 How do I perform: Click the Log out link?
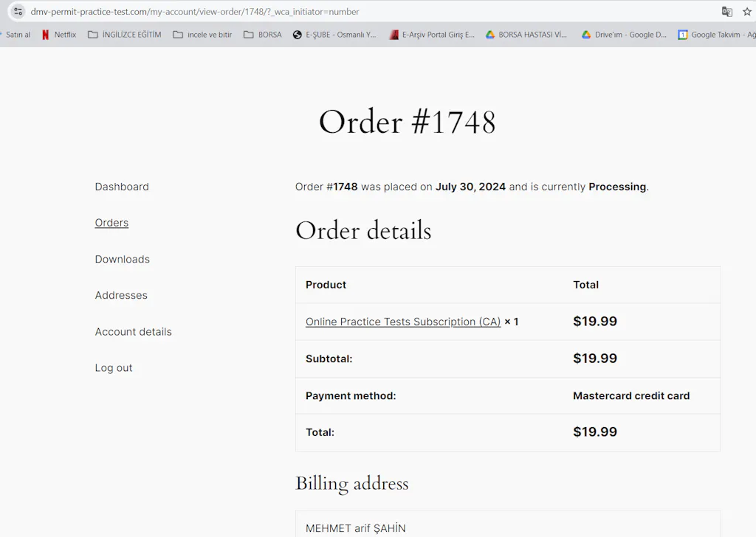point(114,368)
